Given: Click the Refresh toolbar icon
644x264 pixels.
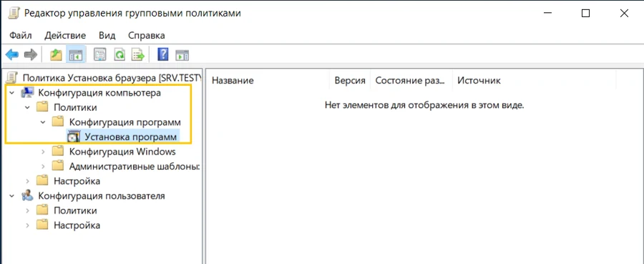Looking at the screenshot, I should 119,54.
